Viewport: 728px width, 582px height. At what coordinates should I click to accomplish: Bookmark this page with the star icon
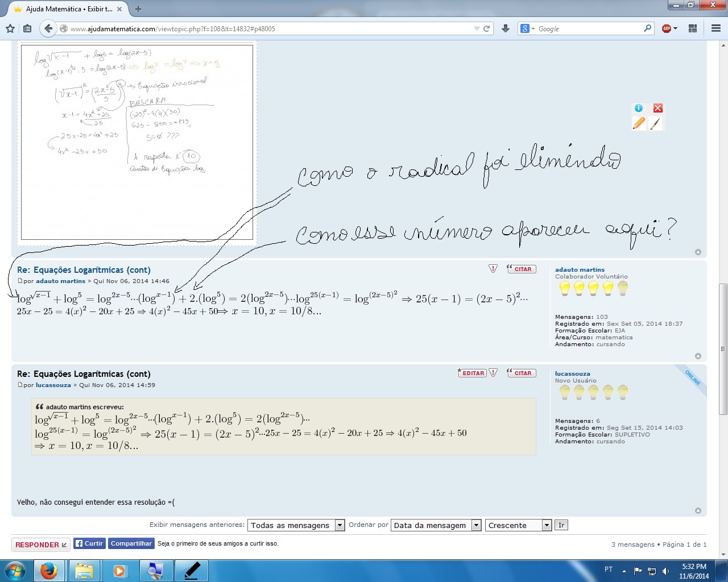point(10,28)
